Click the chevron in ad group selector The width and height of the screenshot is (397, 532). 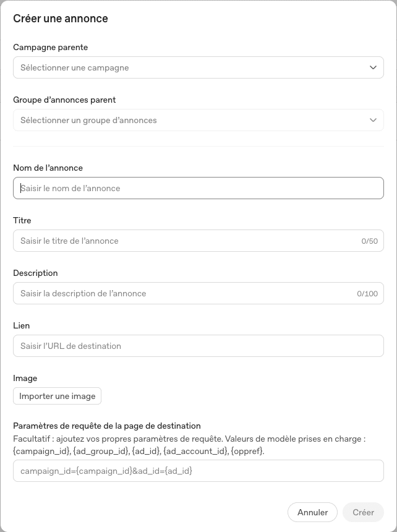click(373, 120)
